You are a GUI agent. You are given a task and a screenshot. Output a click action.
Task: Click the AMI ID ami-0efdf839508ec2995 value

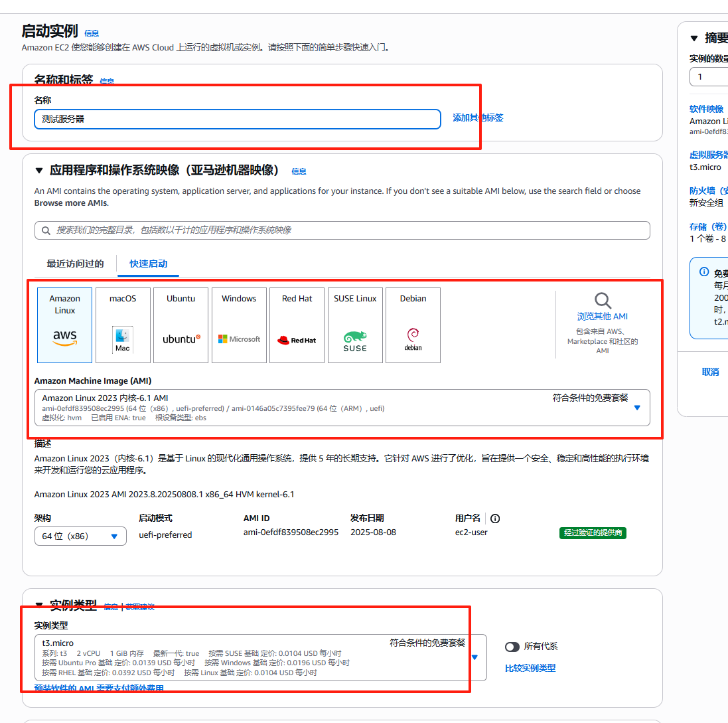coord(291,532)
